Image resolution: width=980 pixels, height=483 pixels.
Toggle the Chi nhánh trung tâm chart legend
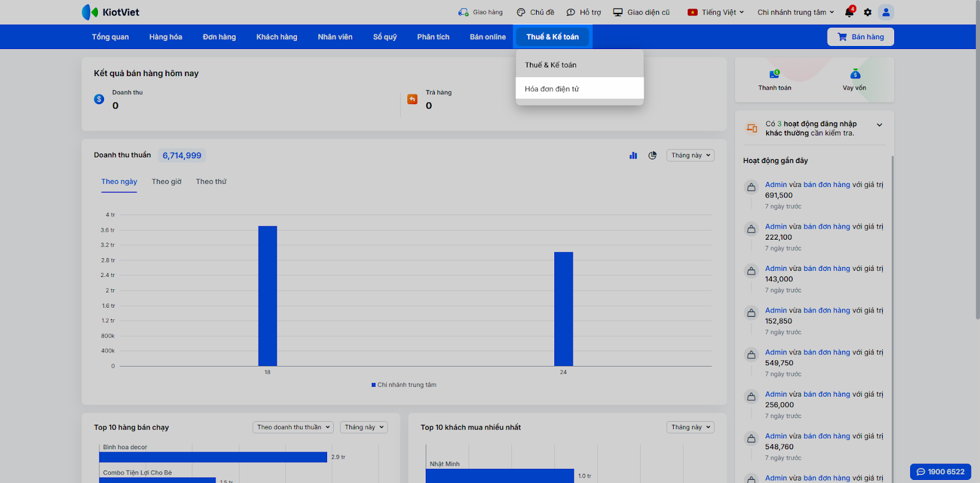click(404, 385)
